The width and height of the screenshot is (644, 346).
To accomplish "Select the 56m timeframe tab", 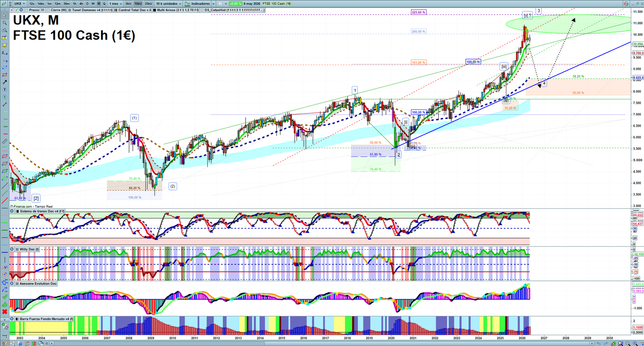I will click(66, 4).
